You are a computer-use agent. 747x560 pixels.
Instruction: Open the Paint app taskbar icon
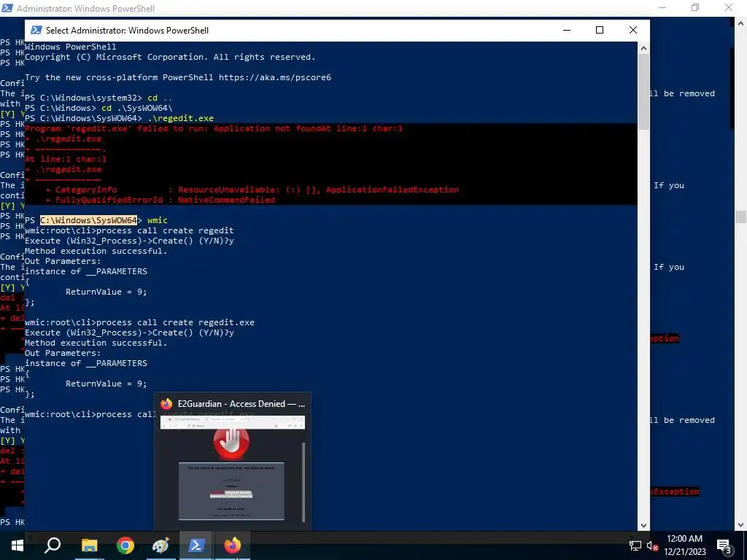(x=160, y=545)
